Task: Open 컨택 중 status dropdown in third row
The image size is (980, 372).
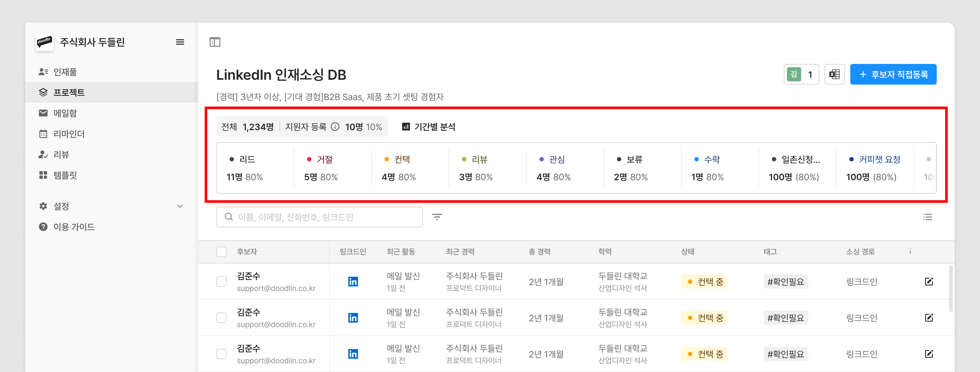Action: [x=704, y=354]
